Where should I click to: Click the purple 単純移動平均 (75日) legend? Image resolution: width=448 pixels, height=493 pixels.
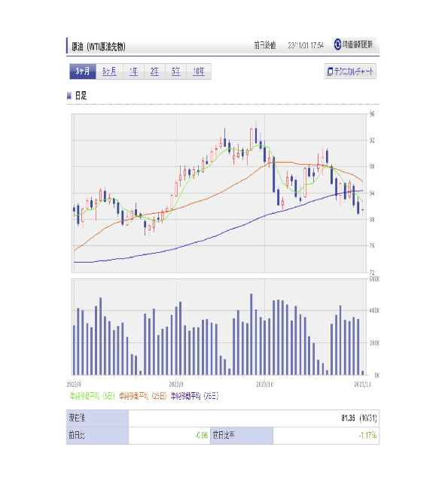194,396
